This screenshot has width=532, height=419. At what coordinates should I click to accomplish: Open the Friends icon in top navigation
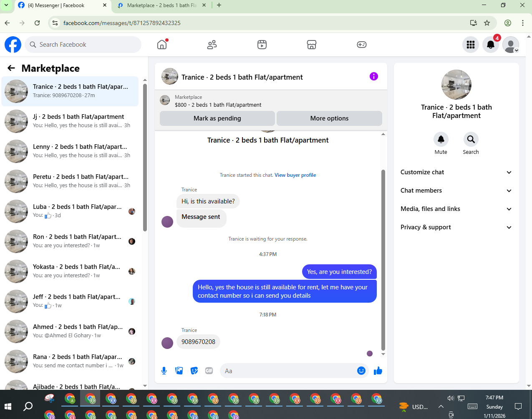[x=212, y=45]
